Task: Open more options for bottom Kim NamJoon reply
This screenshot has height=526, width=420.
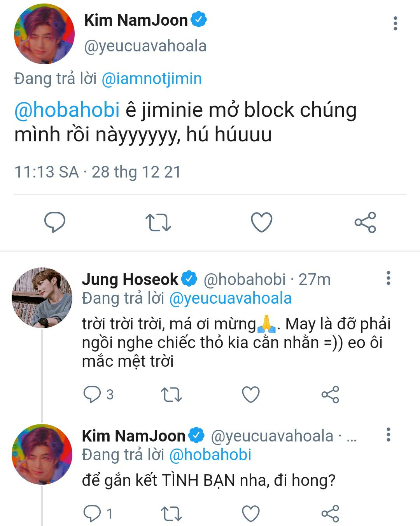Action: [388, 435]
